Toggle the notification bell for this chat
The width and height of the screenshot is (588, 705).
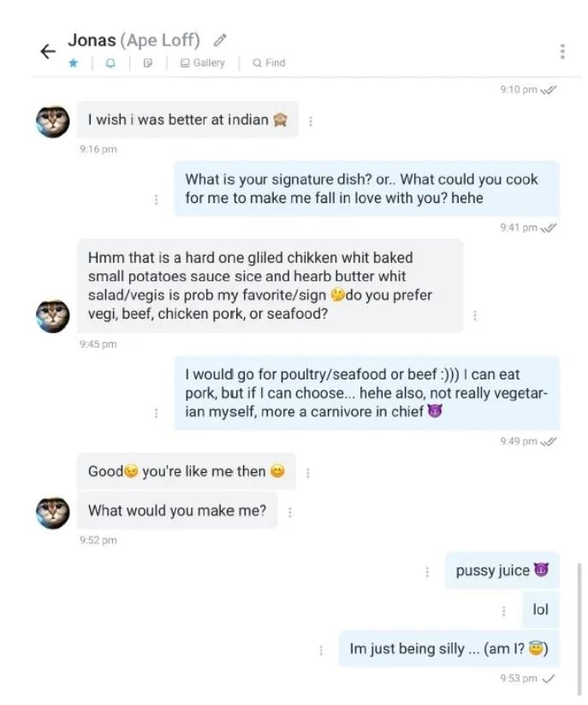click(x=110, y=63)
